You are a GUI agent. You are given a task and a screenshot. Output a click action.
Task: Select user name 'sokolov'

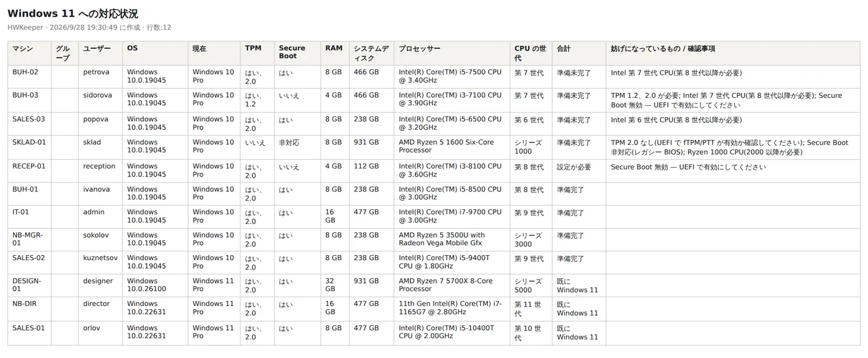coord(97,235)
